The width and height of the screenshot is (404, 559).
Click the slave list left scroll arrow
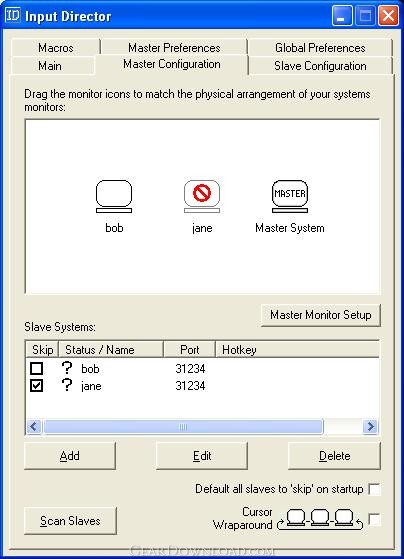[34, 426]
